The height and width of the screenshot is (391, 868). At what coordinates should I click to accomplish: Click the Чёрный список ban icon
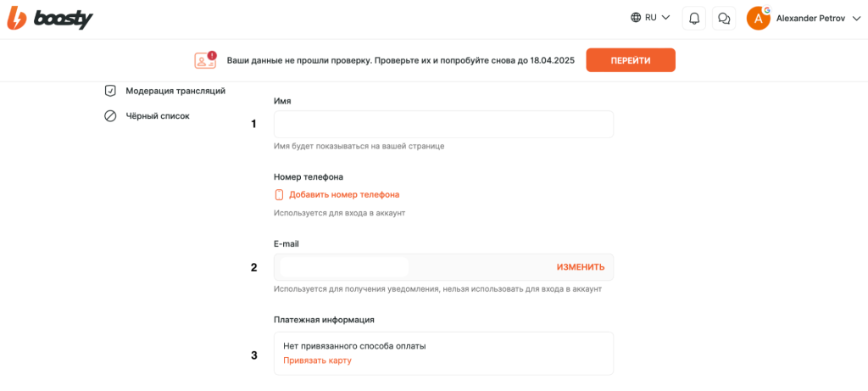coord(110,116)
